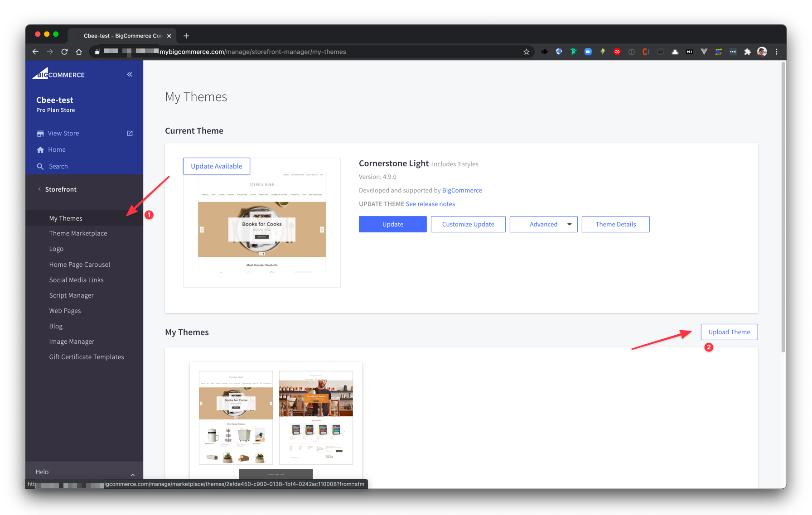
Task: Click the Search magnifier icon in sidebar
Action: point(40,166)
